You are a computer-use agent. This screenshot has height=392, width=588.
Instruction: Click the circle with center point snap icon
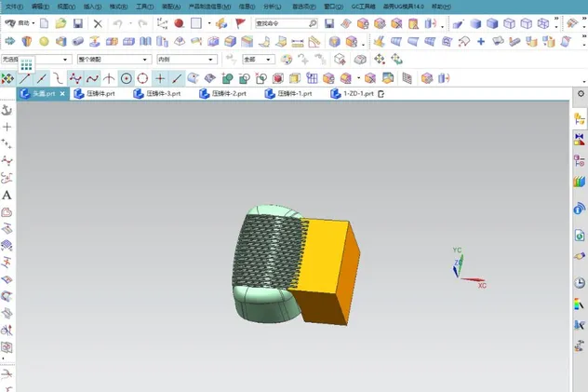point(126,78)
